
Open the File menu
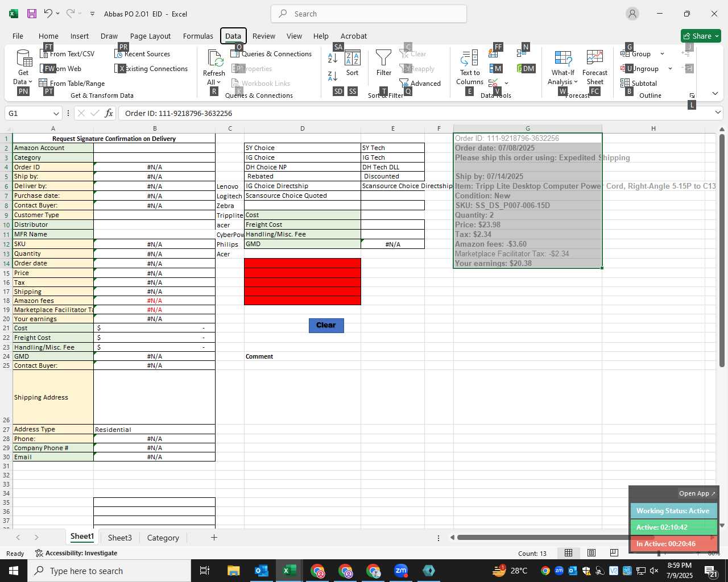(18, 36)
